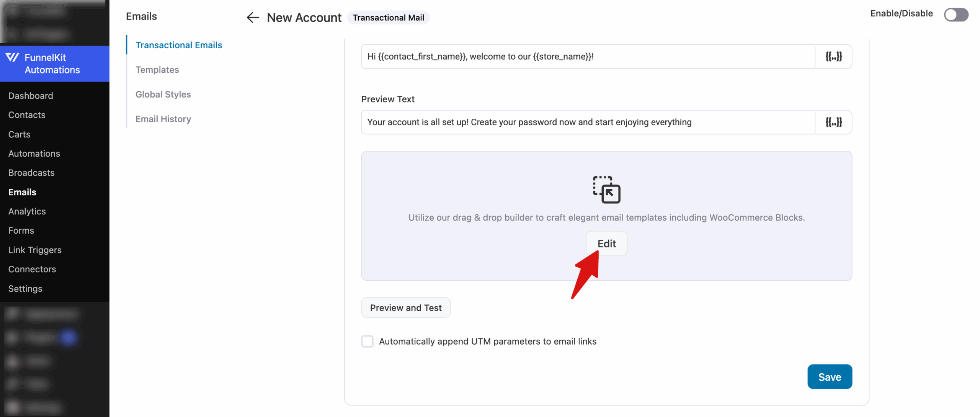Navigate to Link Triggers page

click(35, 250)
